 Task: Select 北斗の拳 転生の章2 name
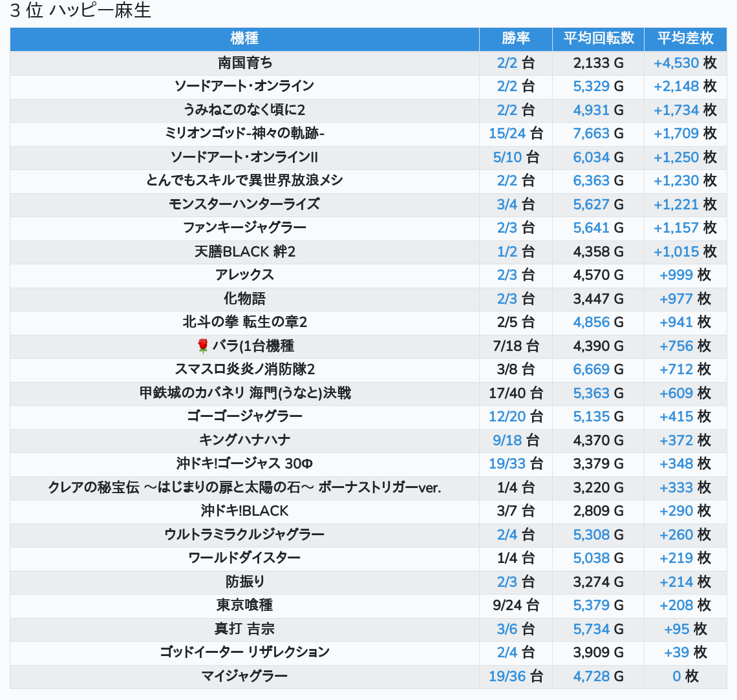pyautogui.click(x=244, y=323)
